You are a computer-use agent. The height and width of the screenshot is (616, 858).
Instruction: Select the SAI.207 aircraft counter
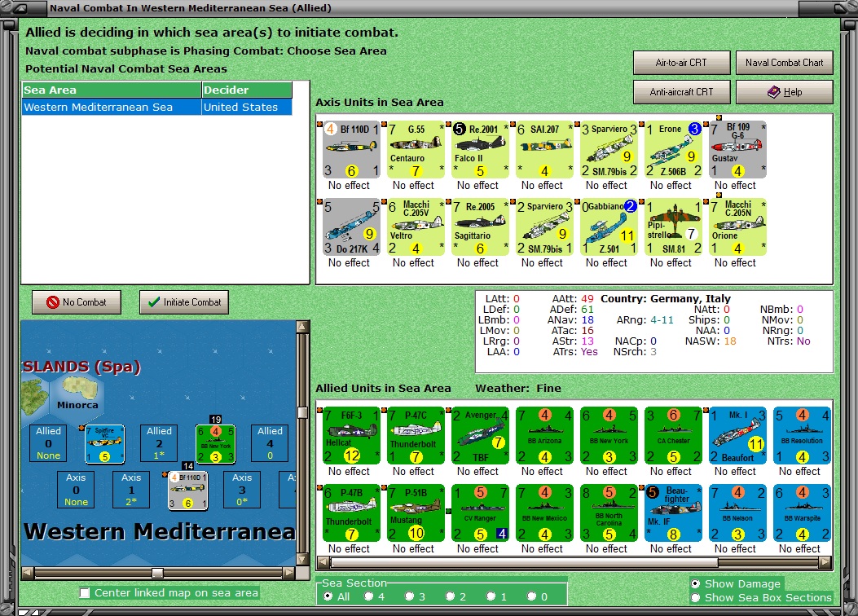(544, 149)
